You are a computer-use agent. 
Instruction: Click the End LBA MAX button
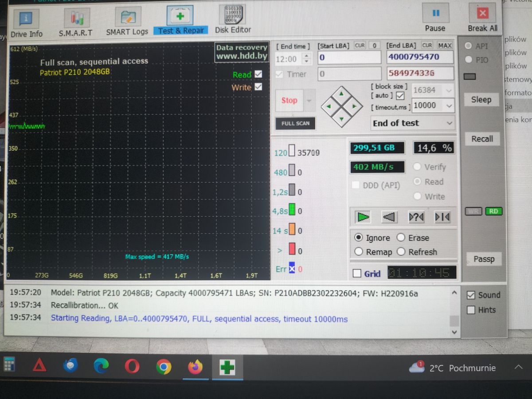(x=445, y=45)
